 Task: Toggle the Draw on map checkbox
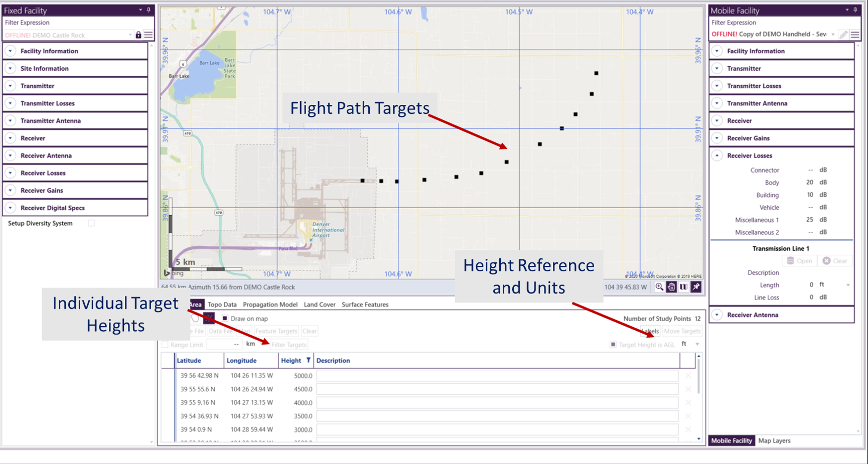225,319
